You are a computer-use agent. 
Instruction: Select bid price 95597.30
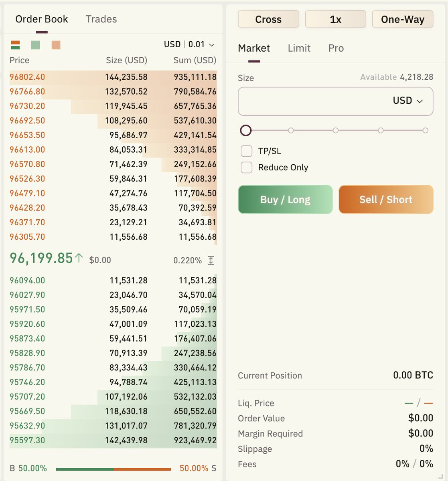tap(27, 440)
